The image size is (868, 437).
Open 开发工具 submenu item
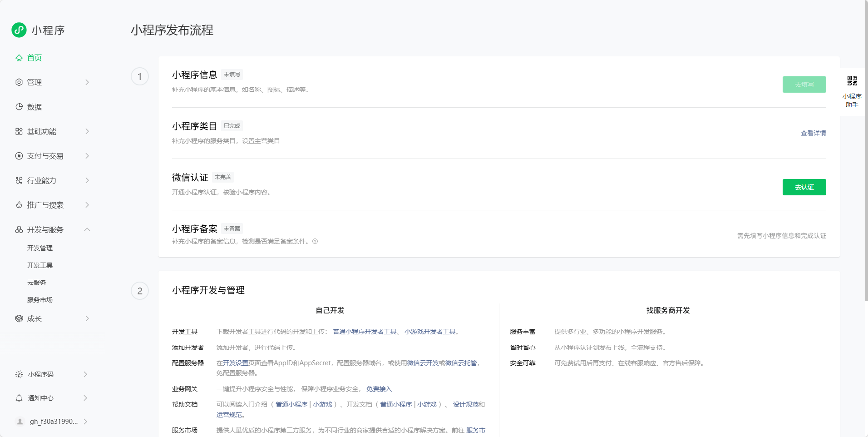pyautogui.click(x=40, y=265)
